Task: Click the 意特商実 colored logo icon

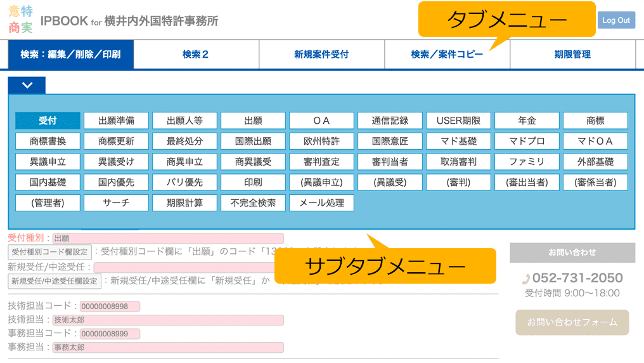Action: click(x=20, y=20)
